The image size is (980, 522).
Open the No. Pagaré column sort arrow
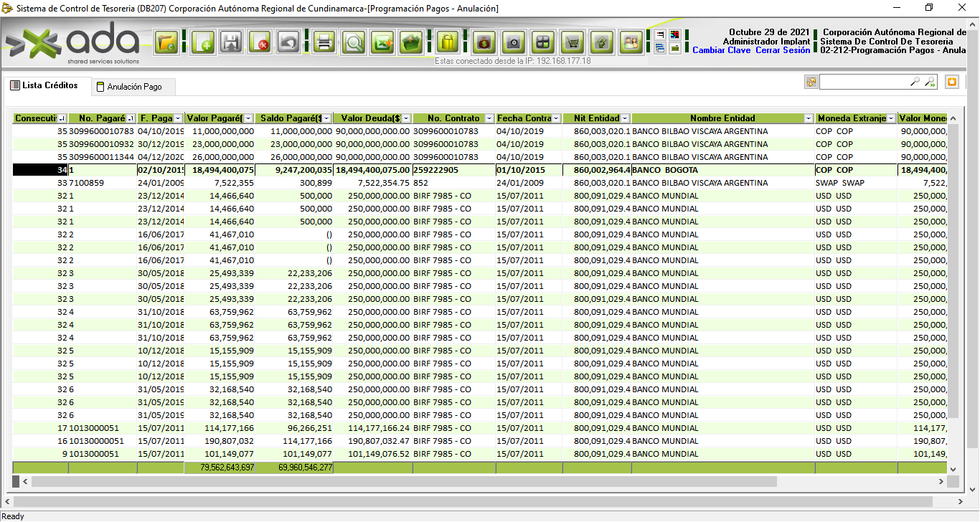(x=131, y=118)
